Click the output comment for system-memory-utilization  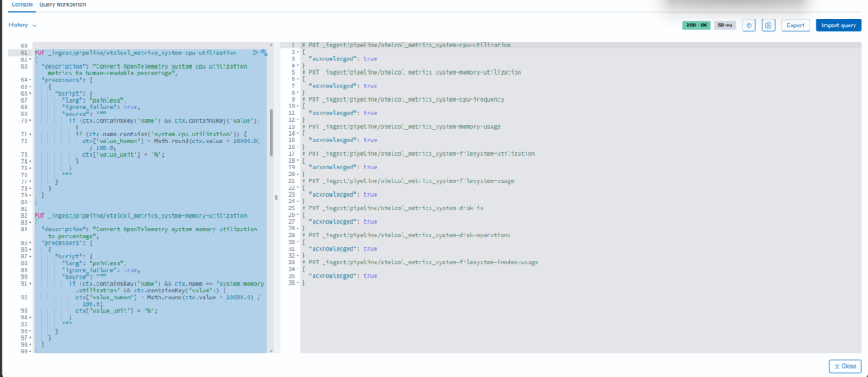(x=411, y=72)
